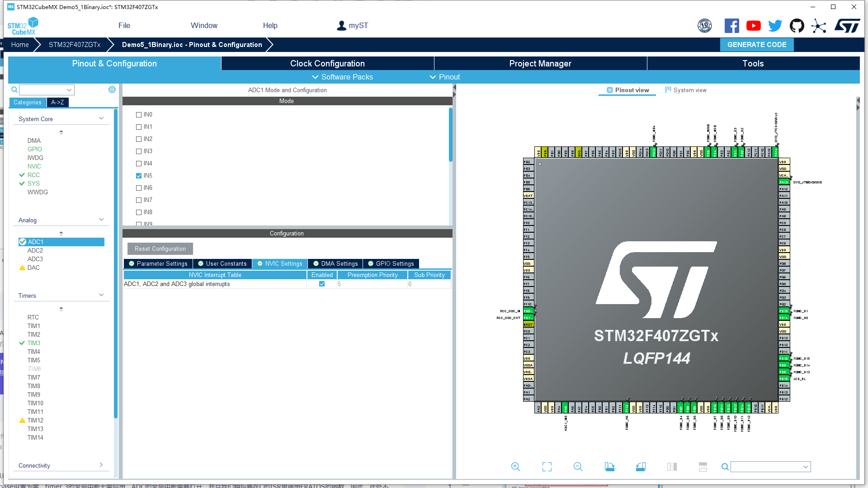This screenshot has width=868, height=488.
Task: Zoom in on the chip pinout
Action: [x=515, y=467]
